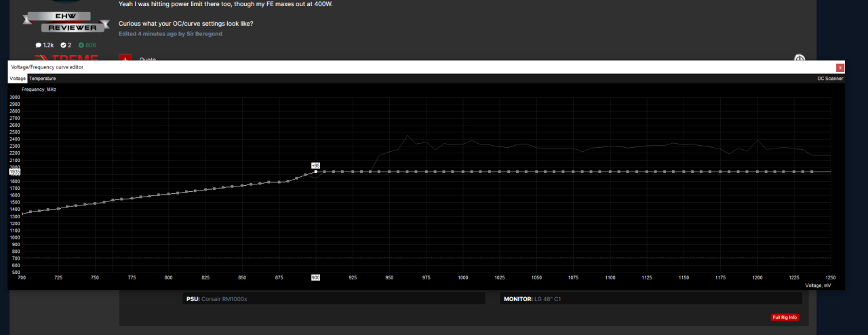868x335 pixels.
Task: Click the green 806 reputation icon
Action: point(81,45)
